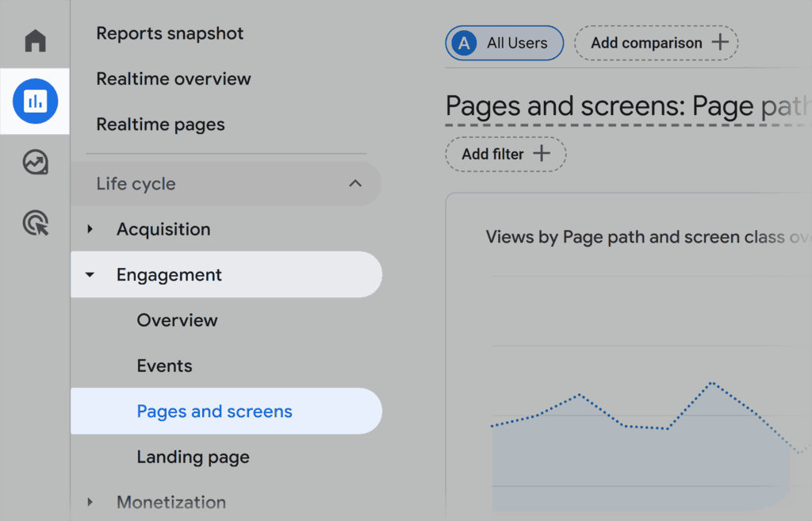Expand the Acquisition section

coord(90,229)
